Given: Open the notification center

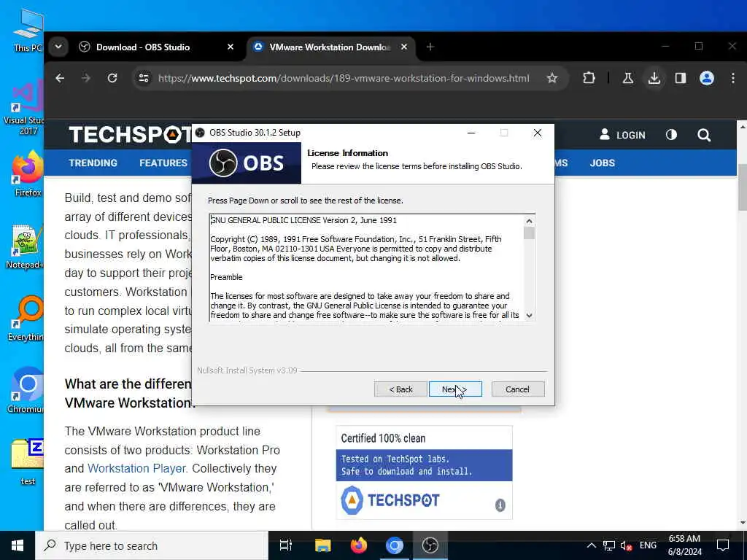Looking at the screenshot, I should (x=723, y=545).
